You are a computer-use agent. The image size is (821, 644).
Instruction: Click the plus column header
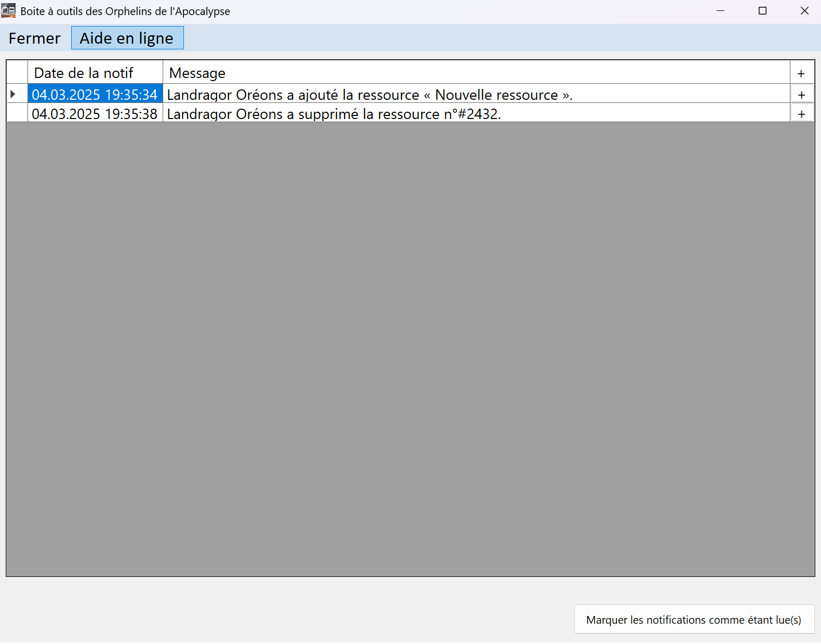click(802, 72)
